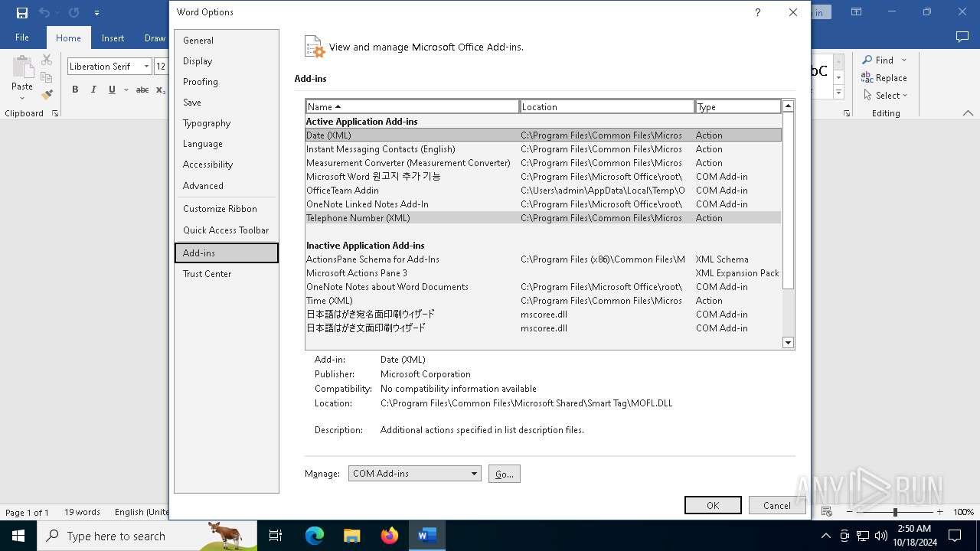This screenshot has width=980, height=551.
Task: Open the Customize Quick Access Toolbar arrow
Action: 96,13
